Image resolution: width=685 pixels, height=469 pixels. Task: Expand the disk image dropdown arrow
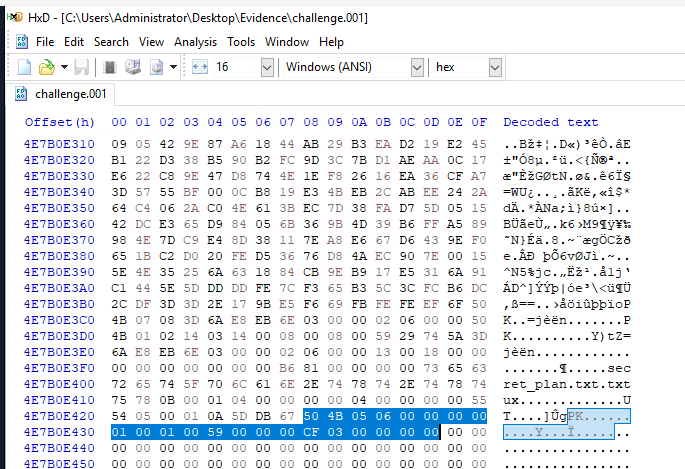[173, 67]
